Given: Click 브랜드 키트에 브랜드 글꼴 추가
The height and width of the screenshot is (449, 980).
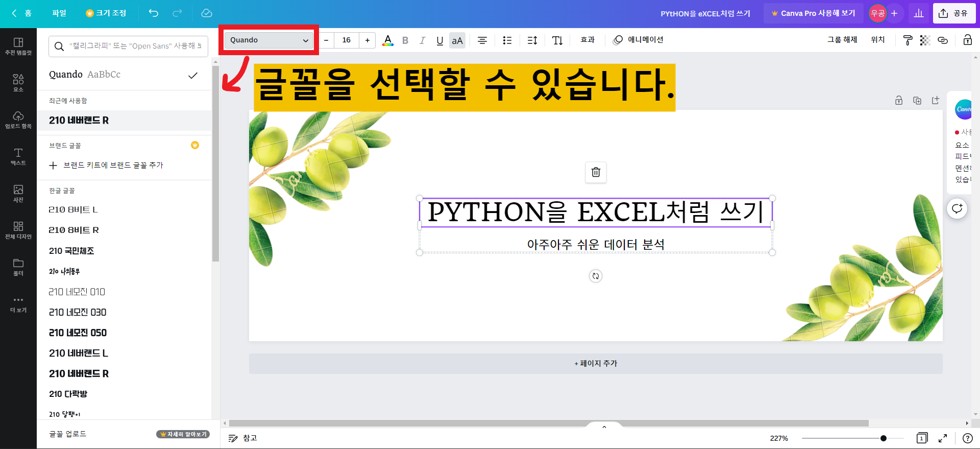Looking at the screenshot, I should 106,166.
